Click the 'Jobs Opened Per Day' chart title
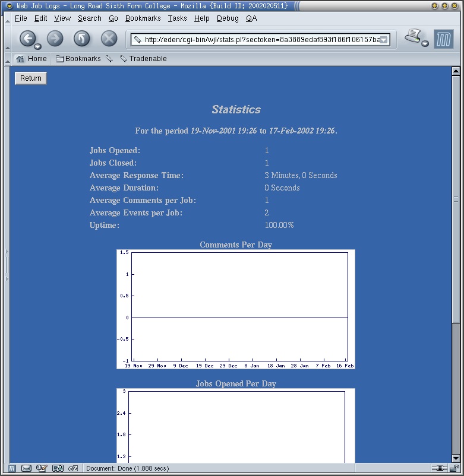This screenshot has width=464, height=476. [236, 384]
